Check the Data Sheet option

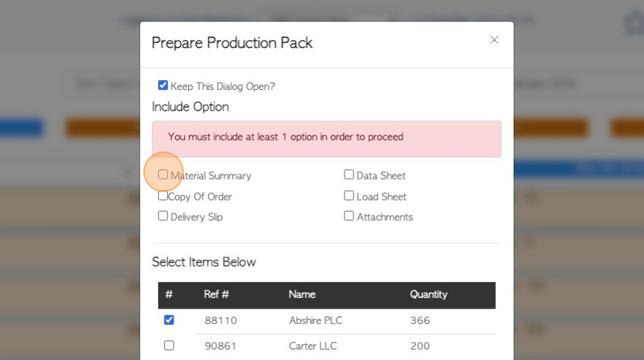click(x=349, y=174)
